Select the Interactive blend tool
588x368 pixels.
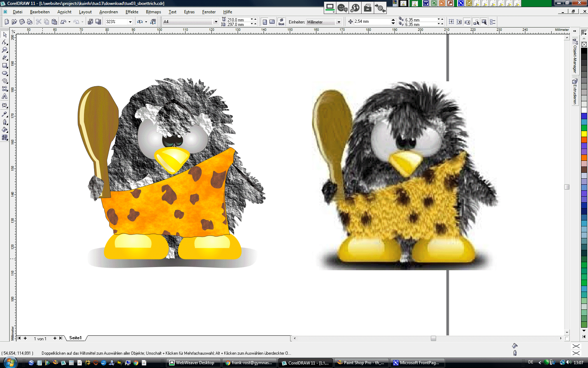(x=5, y=105)
